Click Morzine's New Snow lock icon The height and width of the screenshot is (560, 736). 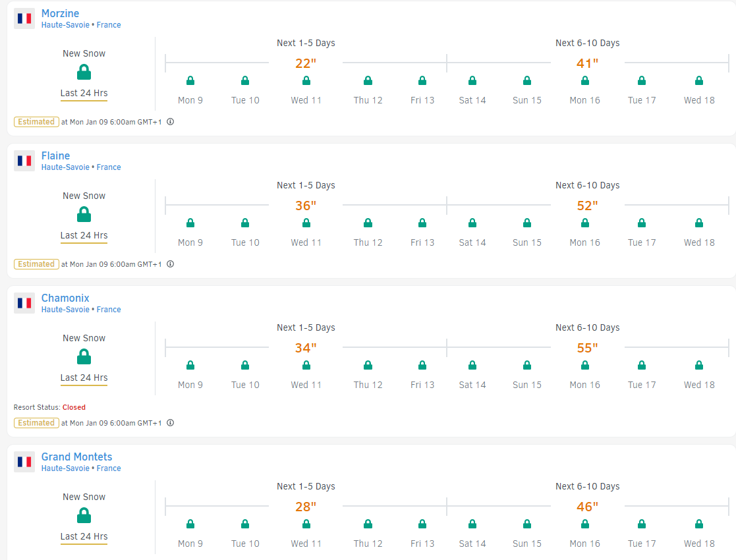click(x=84, y=72)
